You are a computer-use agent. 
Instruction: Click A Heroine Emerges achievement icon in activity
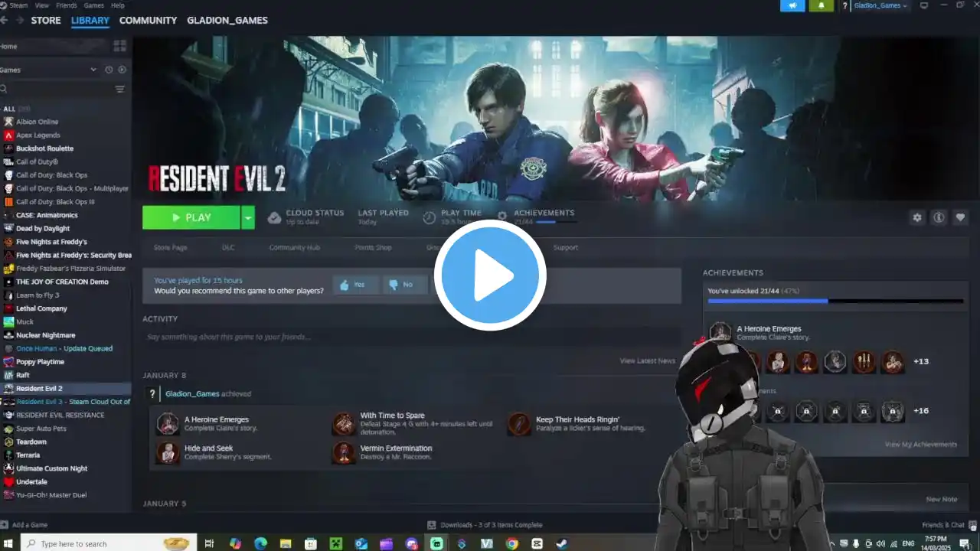click(x=168, y=424)
